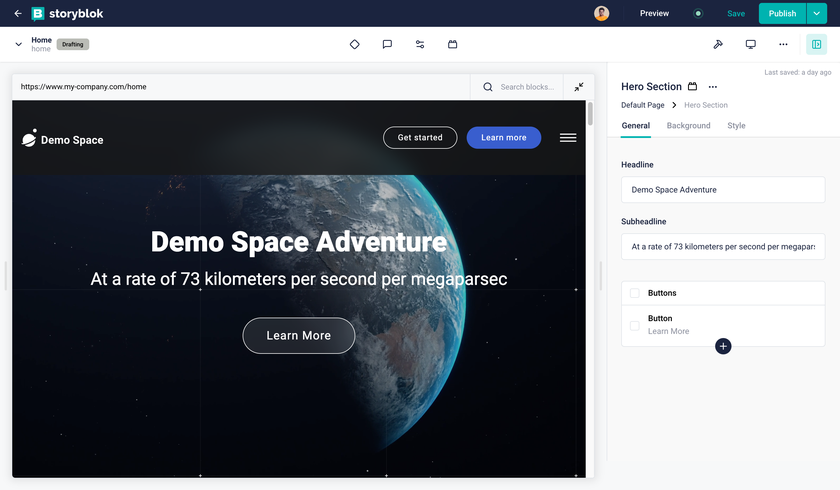Check the Buttons header checkbox
Screen dimensions: 840x490
[x=634, y=293]
